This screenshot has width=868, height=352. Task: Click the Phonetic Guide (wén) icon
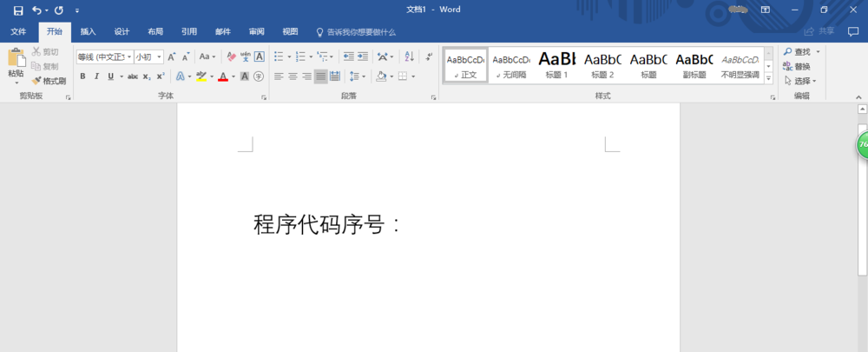pos(246,56)
